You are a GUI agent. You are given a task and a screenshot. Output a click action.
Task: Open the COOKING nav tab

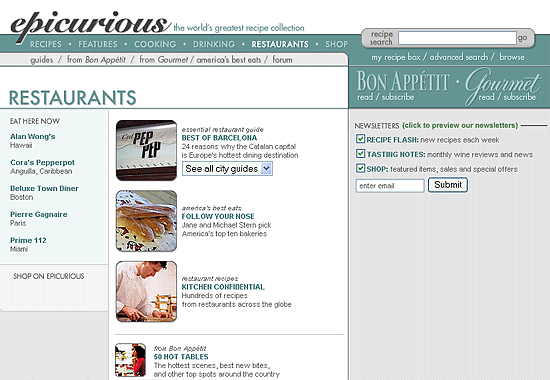155,44
